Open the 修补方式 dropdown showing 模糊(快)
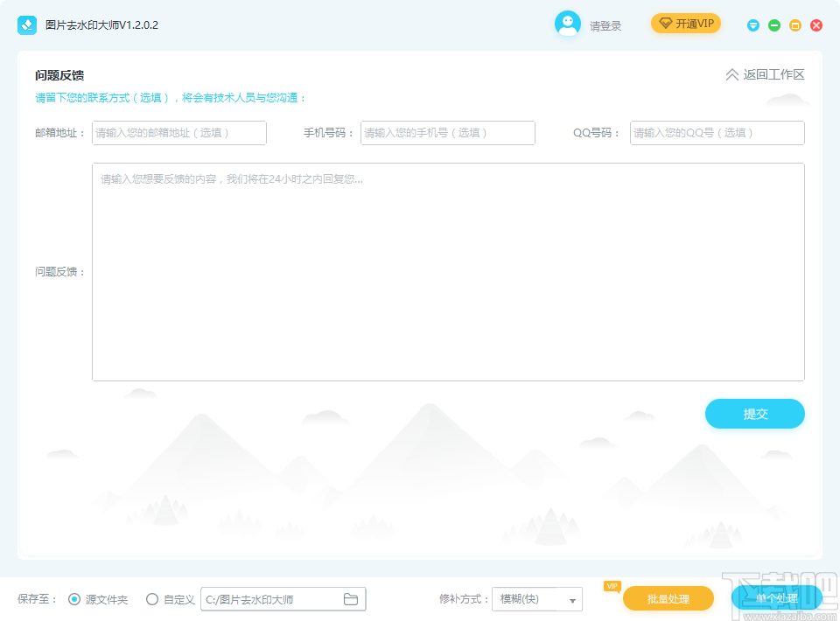The width and height of the screenshot is (840, 621). tap(536, 598)
